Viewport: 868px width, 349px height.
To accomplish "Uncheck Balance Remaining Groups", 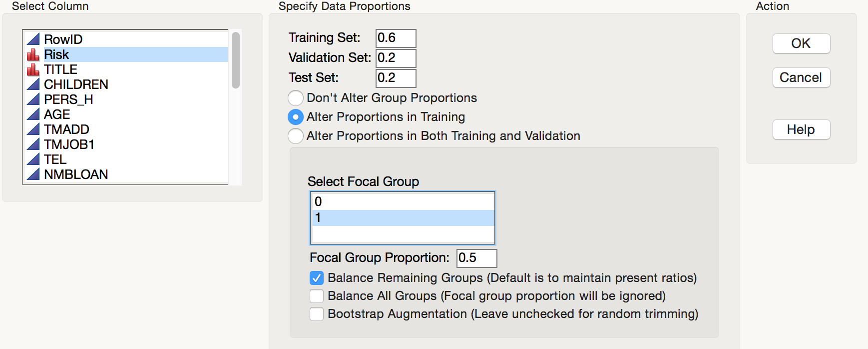I will pyautogui.click(x=316, y=277).
